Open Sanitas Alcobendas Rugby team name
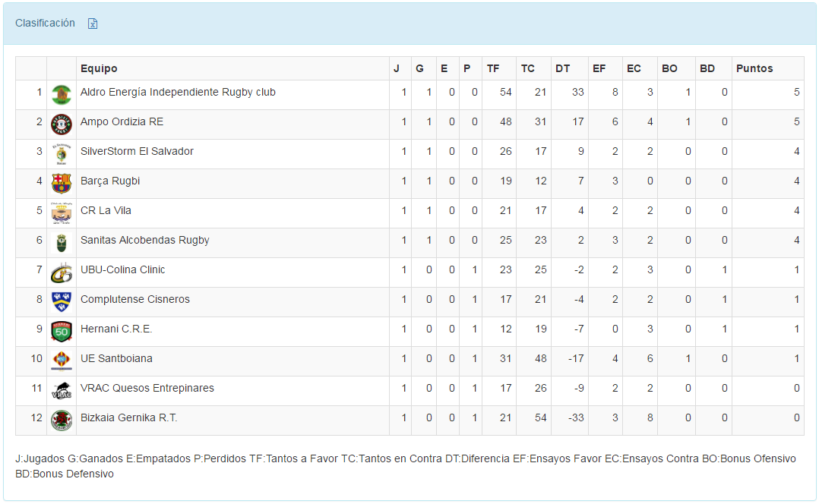The height and width of the screenshot is (504, 819). (x=144, y=240)
